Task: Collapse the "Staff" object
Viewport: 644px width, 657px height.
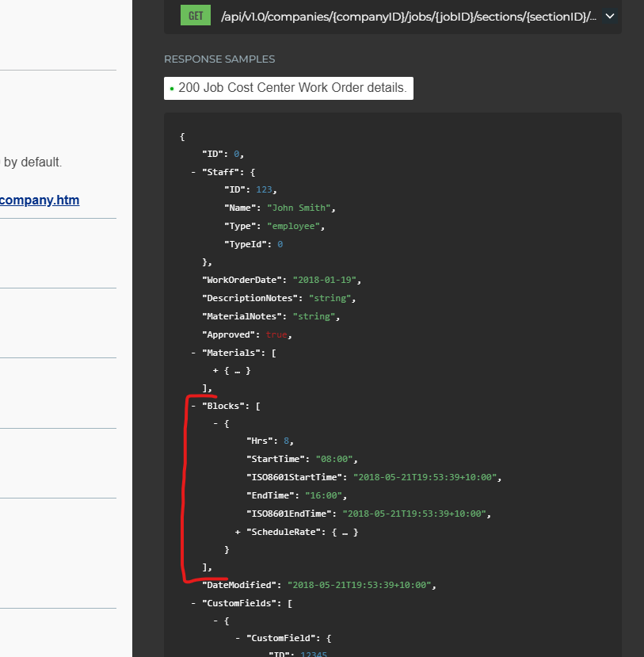Action: 193,172
